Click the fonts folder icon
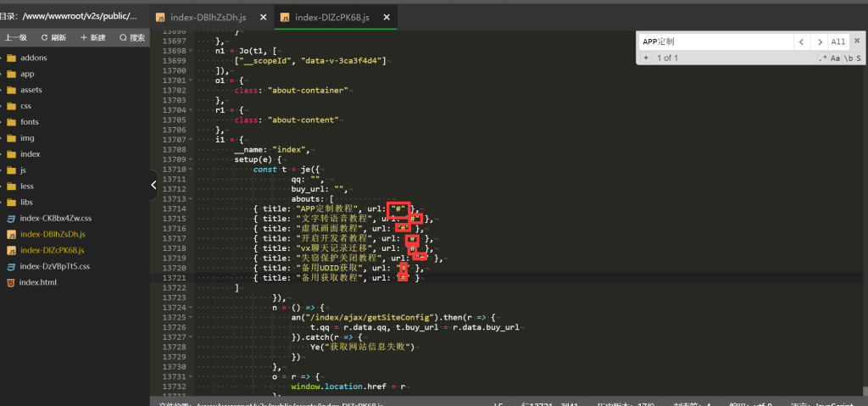The width and height of the screenshot is (868, 406). (x=11, y=122)
